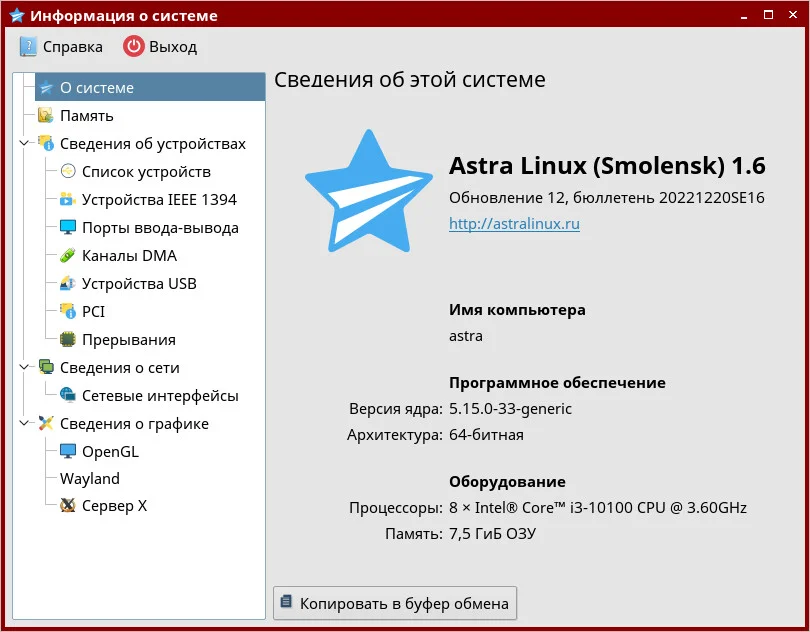Screen dimensions: 810x632
Task: Collapse the Сведения о графике branch
Action: tap(24, 423)
